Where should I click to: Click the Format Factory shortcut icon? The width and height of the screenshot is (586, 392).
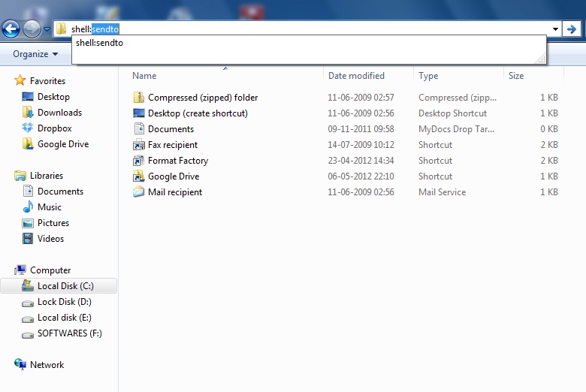(139, 160)
